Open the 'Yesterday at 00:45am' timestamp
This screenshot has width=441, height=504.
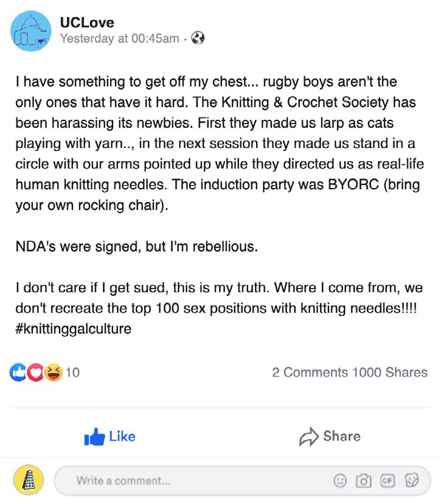[120, 38]
